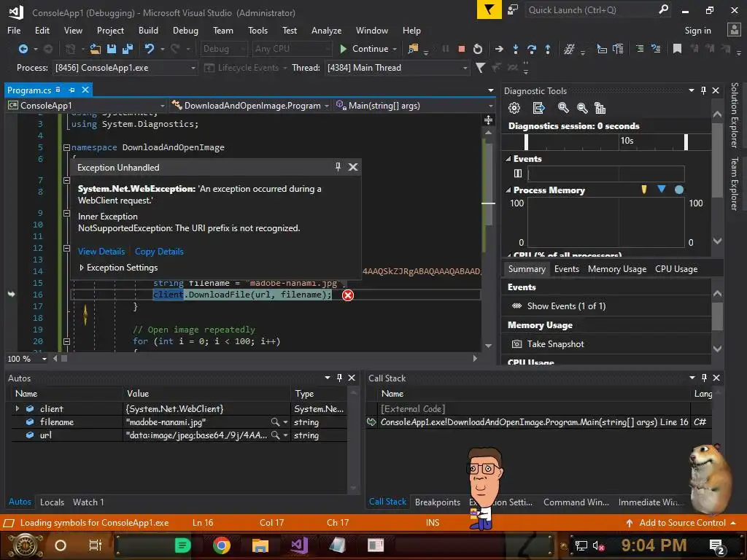Zoom in on the diagnostics timeline

pos(563,108)
